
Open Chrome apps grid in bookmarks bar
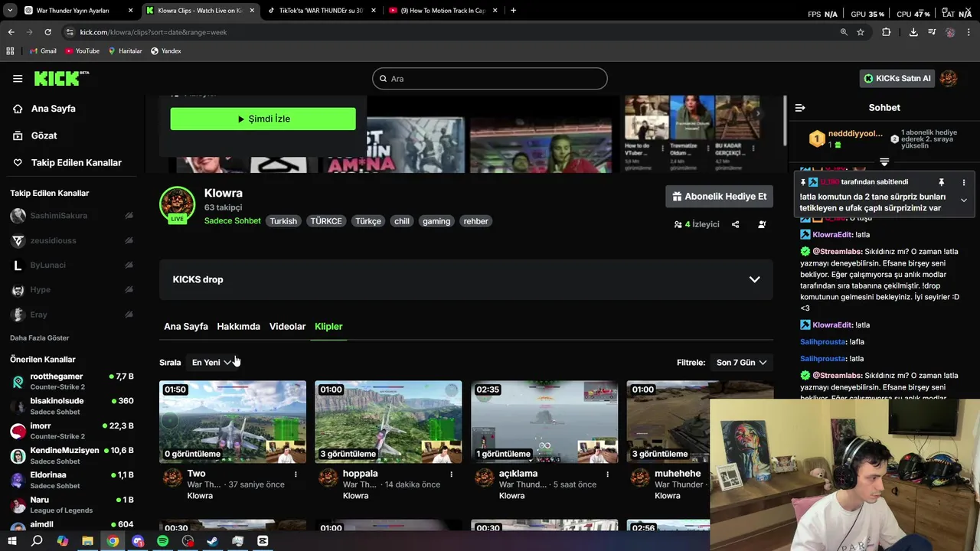[x=10, y=51]
